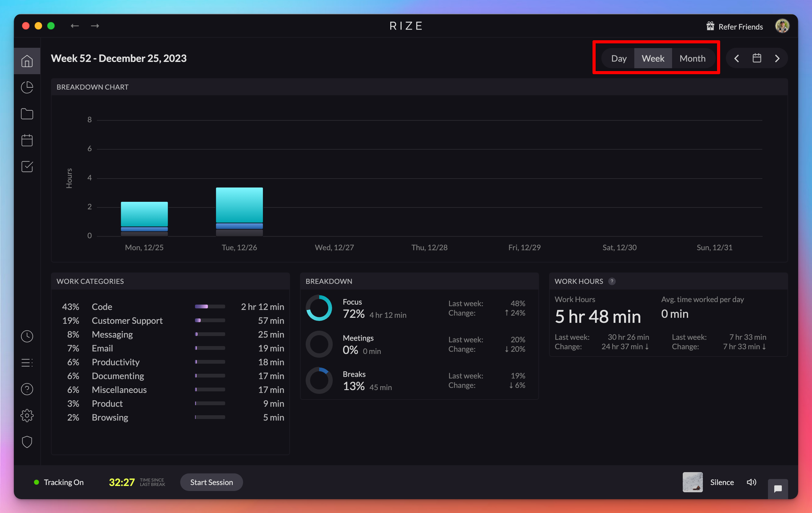Click the Focus 72% value
The height and width of the screenshot is (513, 812).
(x=353, y=314)
